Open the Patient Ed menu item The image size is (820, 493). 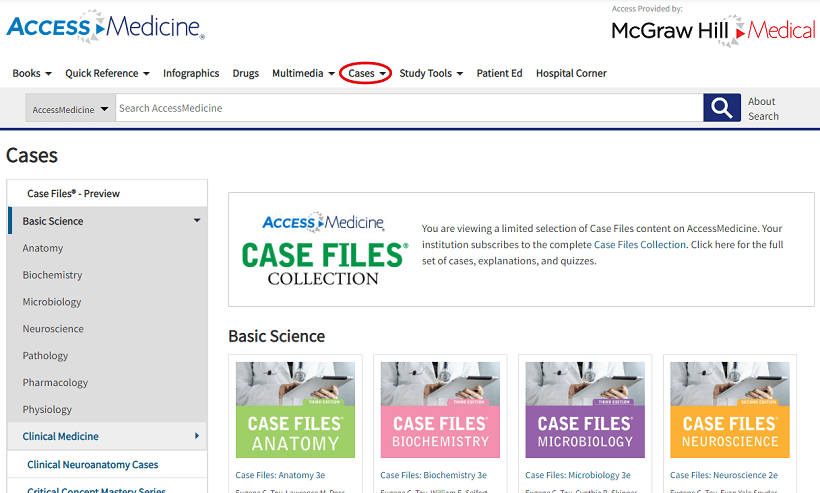click(499, 73)
